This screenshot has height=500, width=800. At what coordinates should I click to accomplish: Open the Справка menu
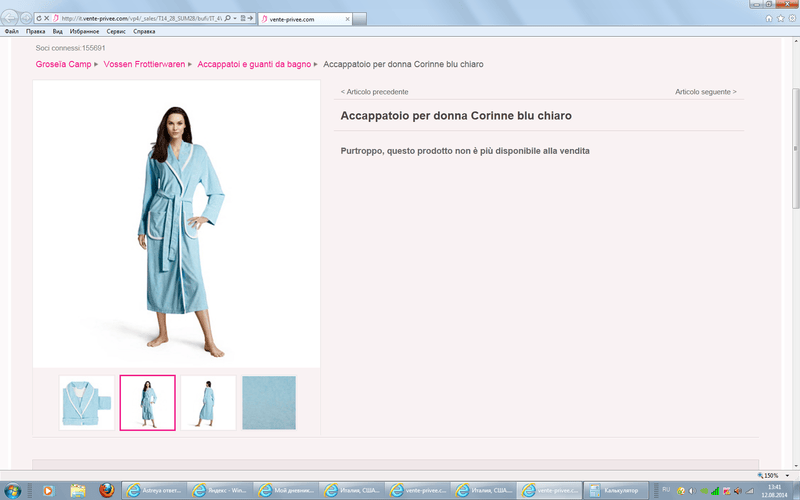(x=144, y=32)
